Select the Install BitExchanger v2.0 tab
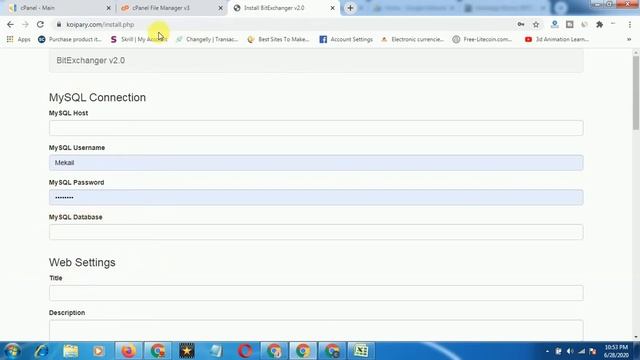640x360 pixels. tap(284, 8)
